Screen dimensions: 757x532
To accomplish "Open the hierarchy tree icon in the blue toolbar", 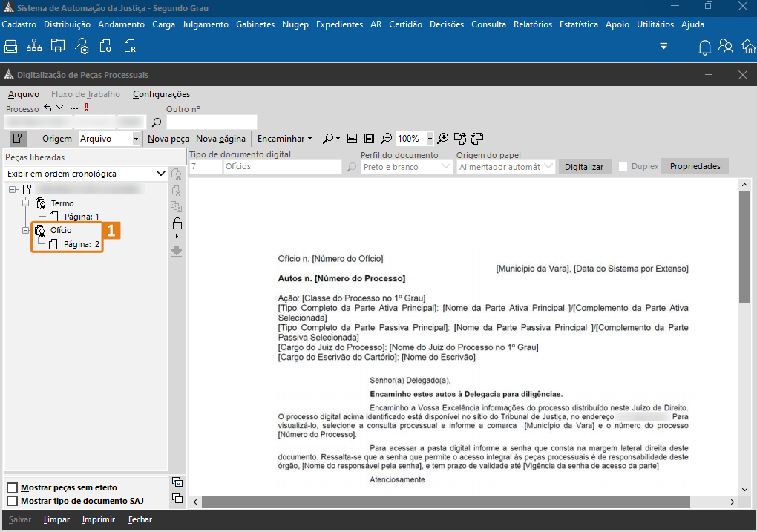I will 34,46.
